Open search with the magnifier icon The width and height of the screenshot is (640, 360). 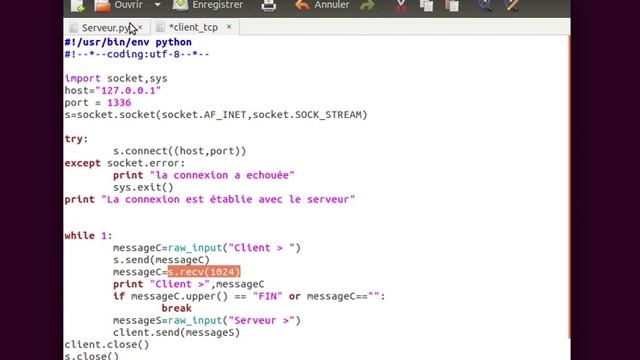click(485, 5)
